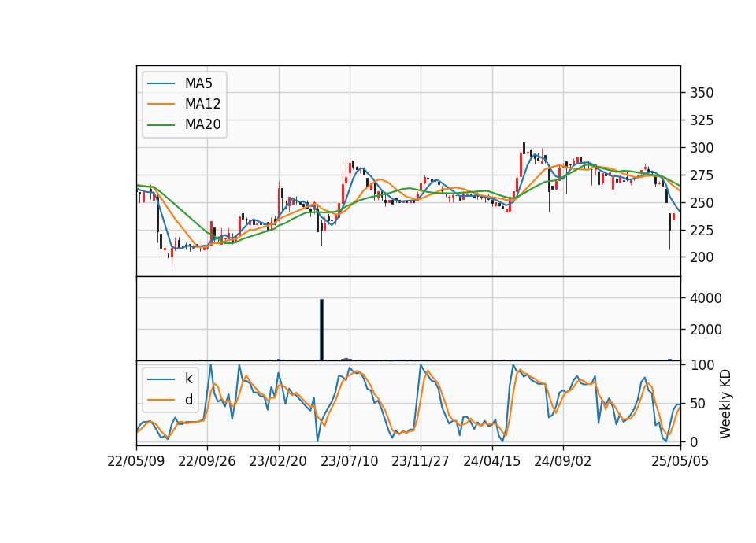
Task: Click the MA5 legend label
Action: click(198, 83)
